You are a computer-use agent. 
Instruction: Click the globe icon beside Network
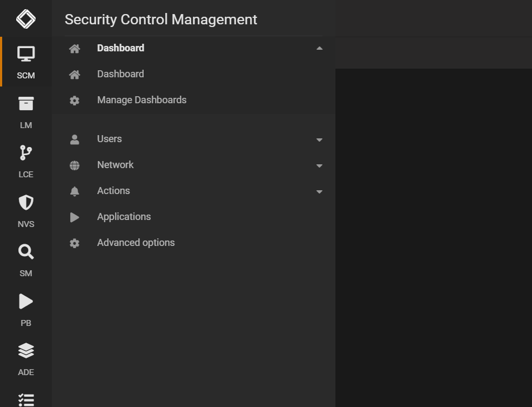pos(75,165)
